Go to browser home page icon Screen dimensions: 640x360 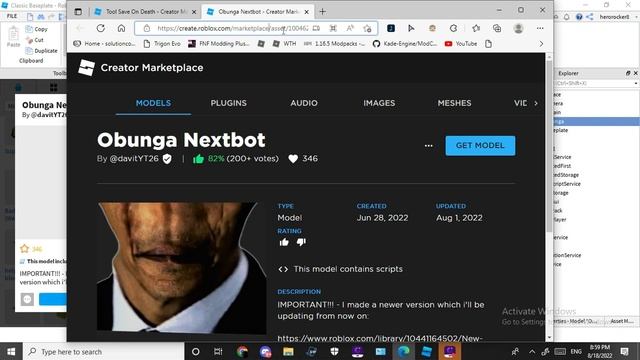[x=122, y=28]
